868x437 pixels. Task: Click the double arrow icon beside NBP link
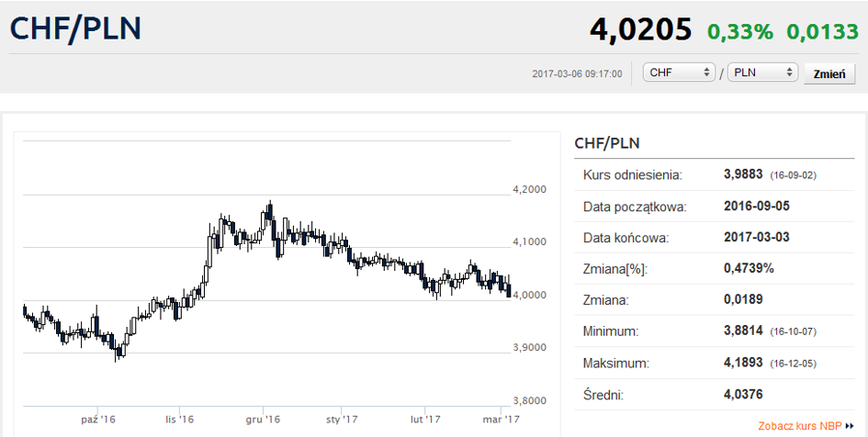(x=850, y=426)
